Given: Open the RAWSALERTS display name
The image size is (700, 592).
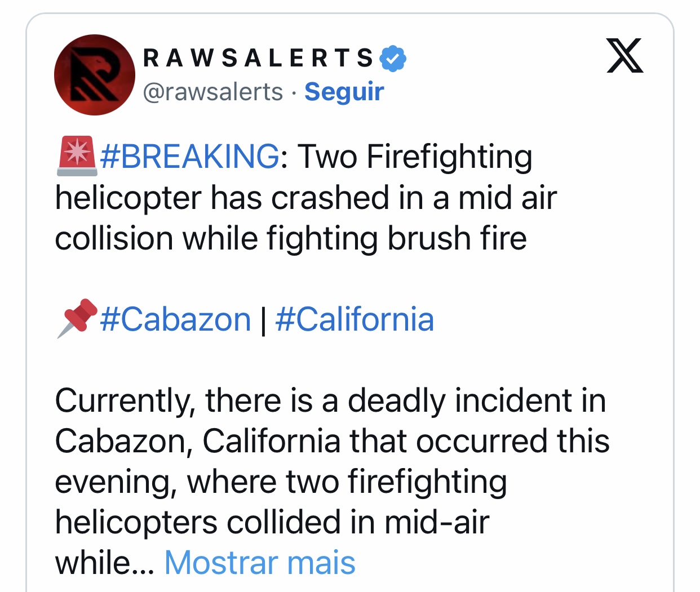Looking at the screenshot, I should coord(258,58).
